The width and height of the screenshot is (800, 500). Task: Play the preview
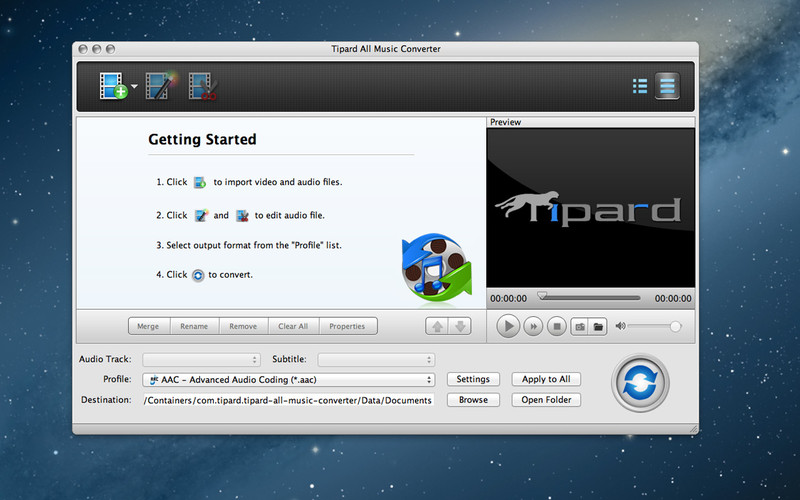click(508, 326)
